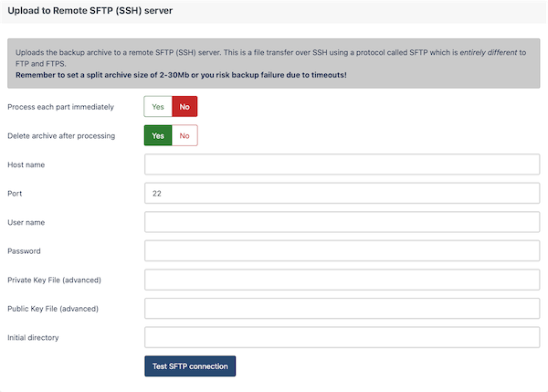Viewport: 548px width, 392px height.
Task: Click the Initial directory text field
Action: (342, 337)
